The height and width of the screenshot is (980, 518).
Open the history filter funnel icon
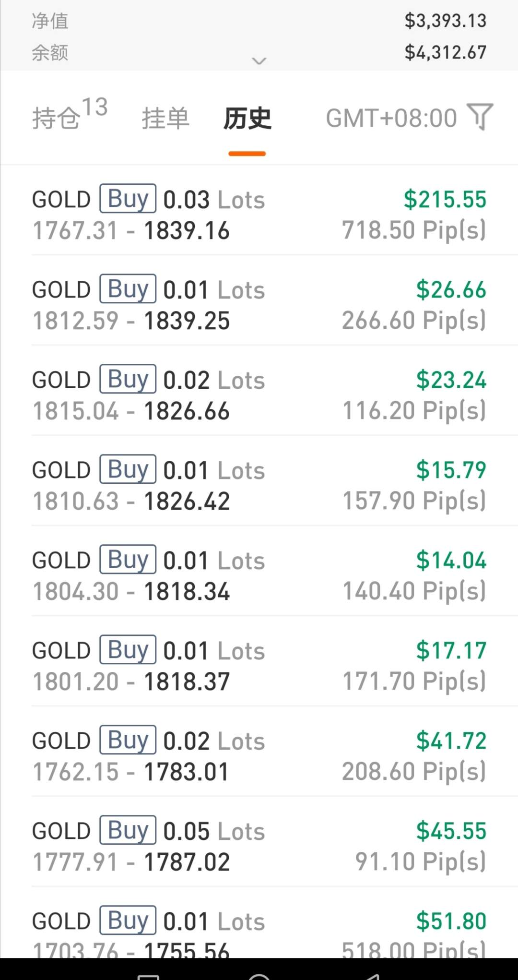480,117
